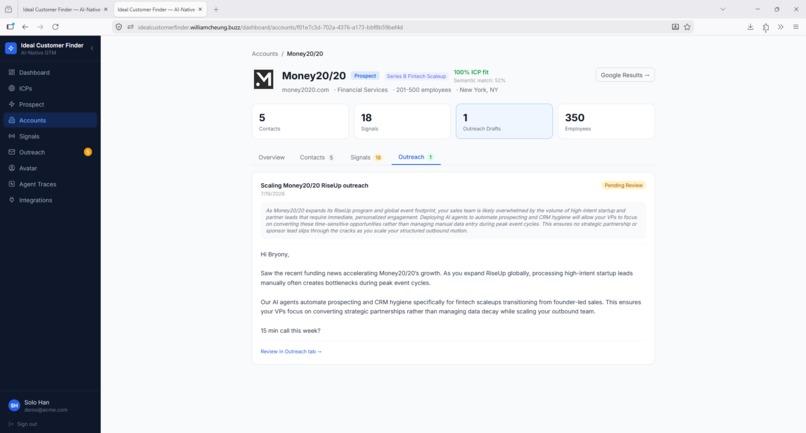Click the Prospect status badge

pyautogui.click(x=365, y=76)
